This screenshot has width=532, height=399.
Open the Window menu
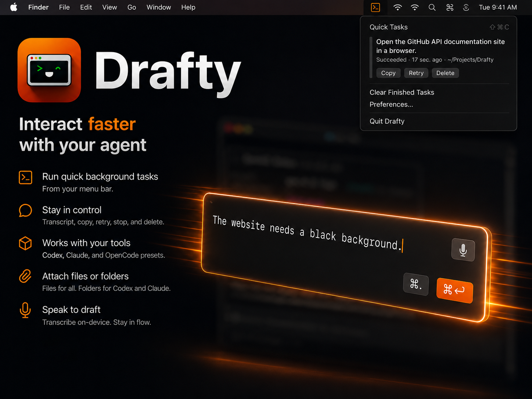[x=159, y=7]
